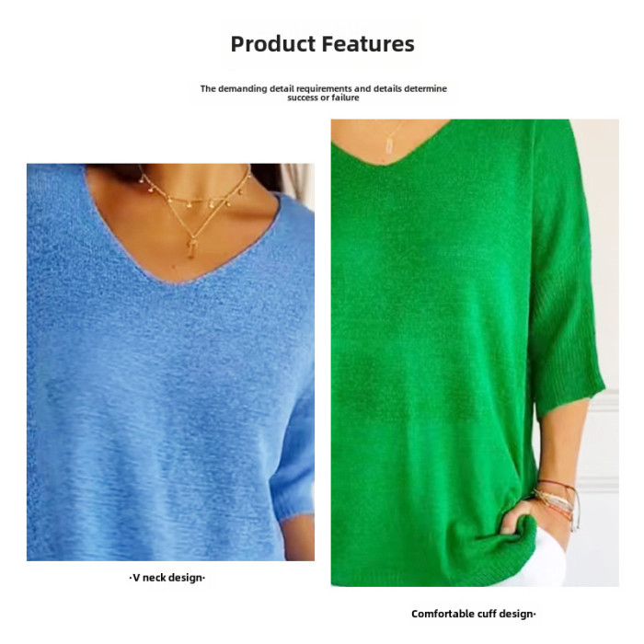
Task: Open the blue V-neck sweater photo
Action: click(x=170, y=362)
